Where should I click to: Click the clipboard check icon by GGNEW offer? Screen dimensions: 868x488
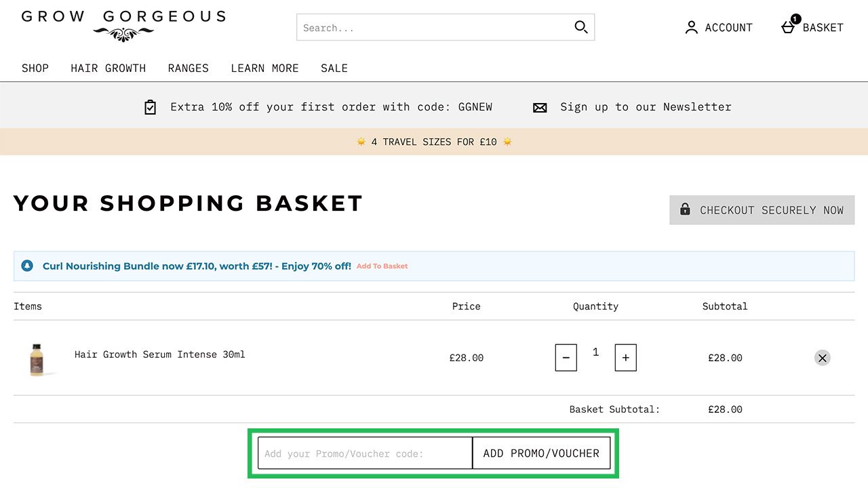pyautogui.click(x=151, y=107)
